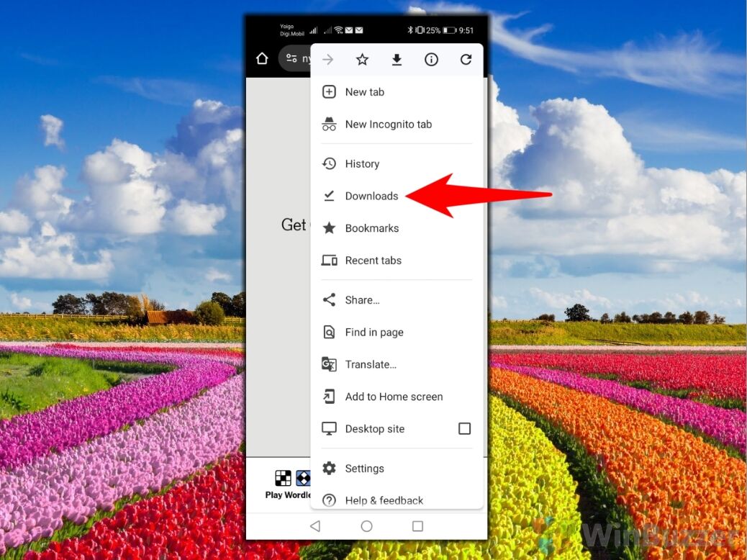Viewport: 747px width, 560px height.
Task: Tap the forward arrow icon
Action: coord(328,60)
